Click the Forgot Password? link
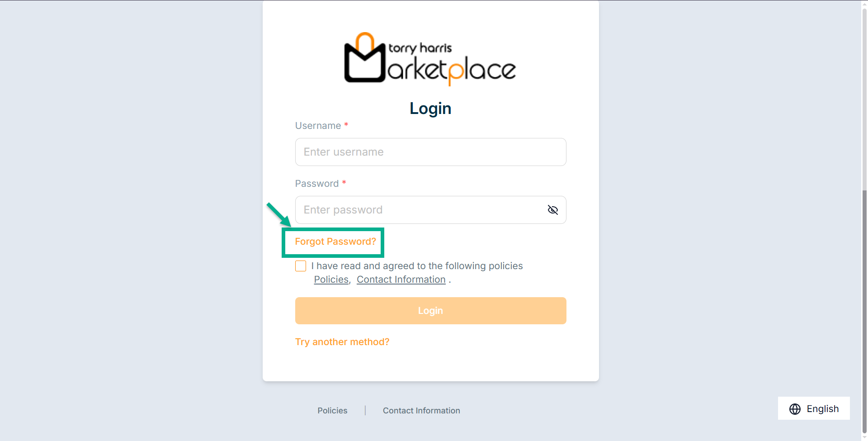 pyautogui.click(x=335, y=242)
